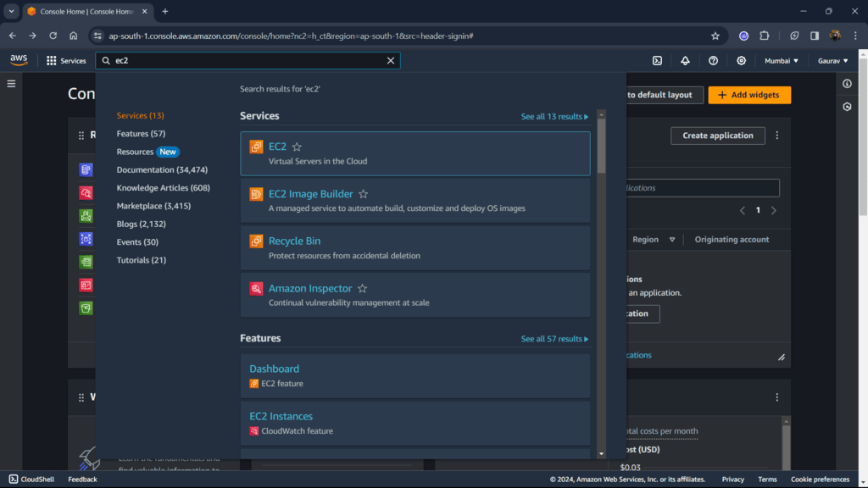
Task: Click the Feedback footer link
Action: pos(82,480)
